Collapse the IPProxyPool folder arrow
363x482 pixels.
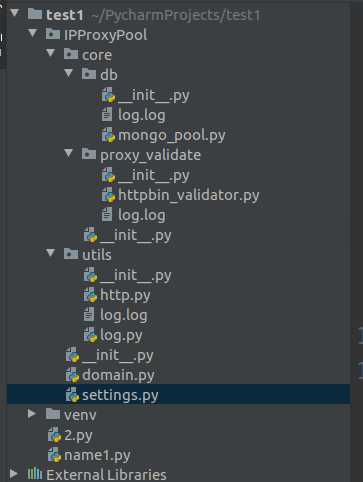[x=33, y=33]
